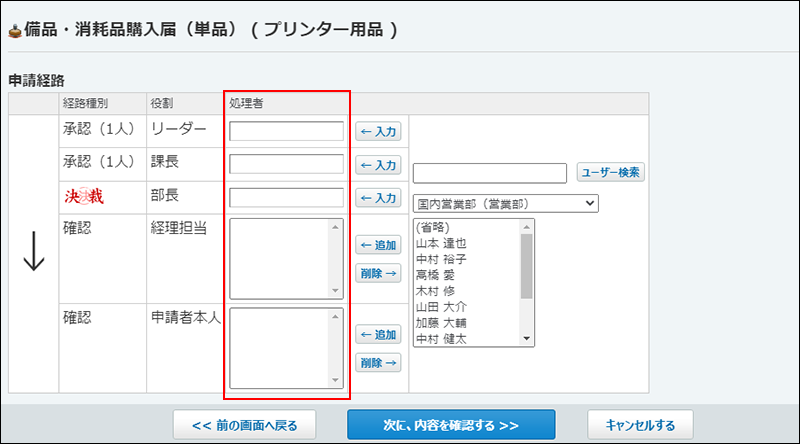The image size is (800, 444).
Task: Click the user search text field
Action: pos(490,173)
